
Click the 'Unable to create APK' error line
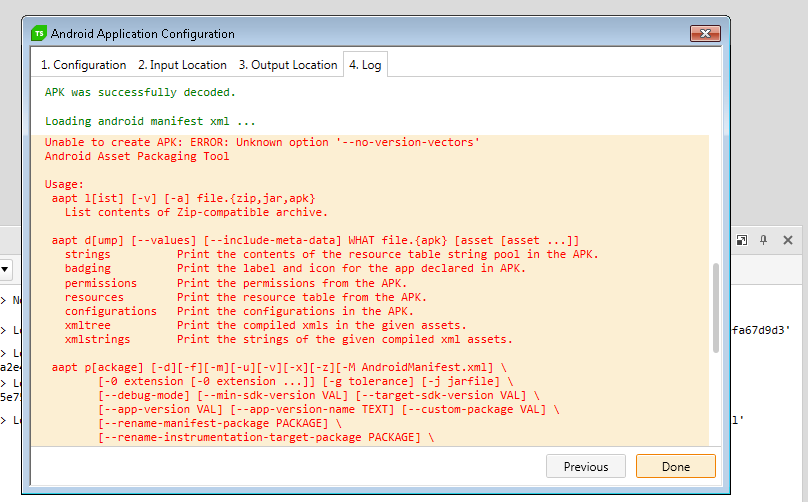click(262, 142)
